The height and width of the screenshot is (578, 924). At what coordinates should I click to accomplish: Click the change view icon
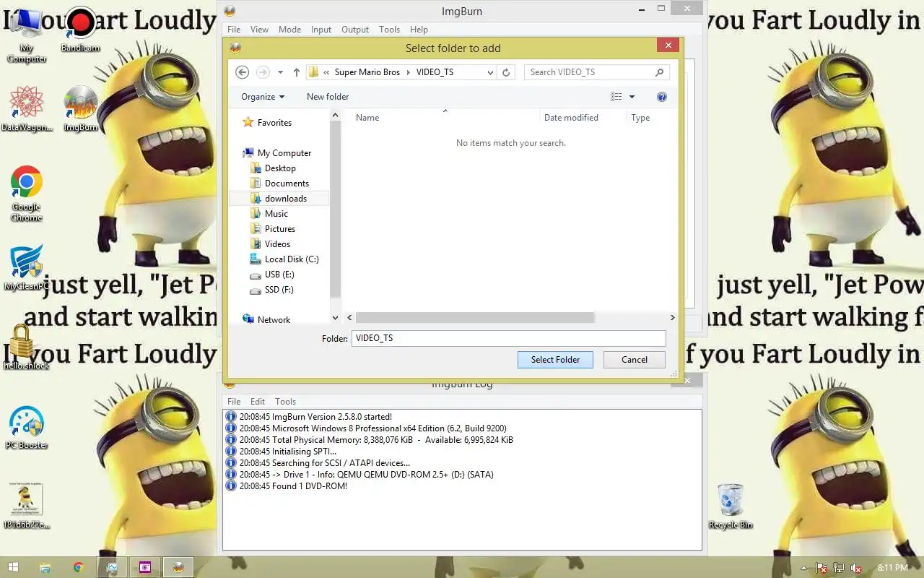coord(616,97)
